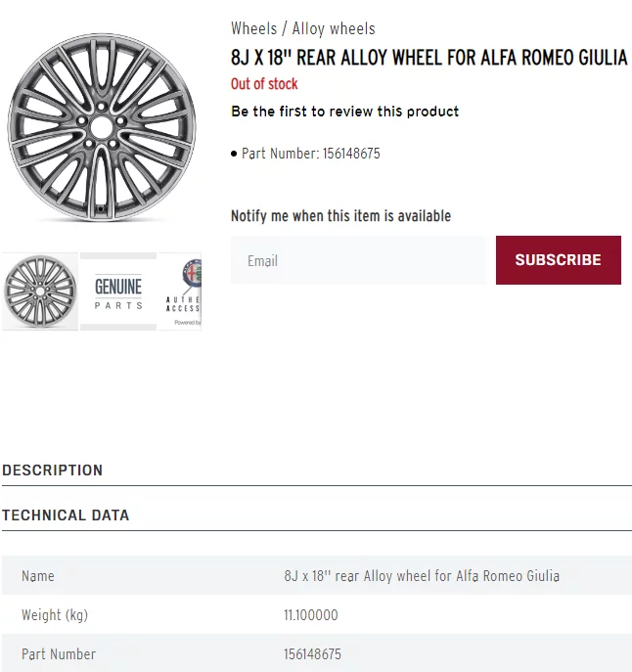Click the 'Notify me when this item is available' text

340,216
